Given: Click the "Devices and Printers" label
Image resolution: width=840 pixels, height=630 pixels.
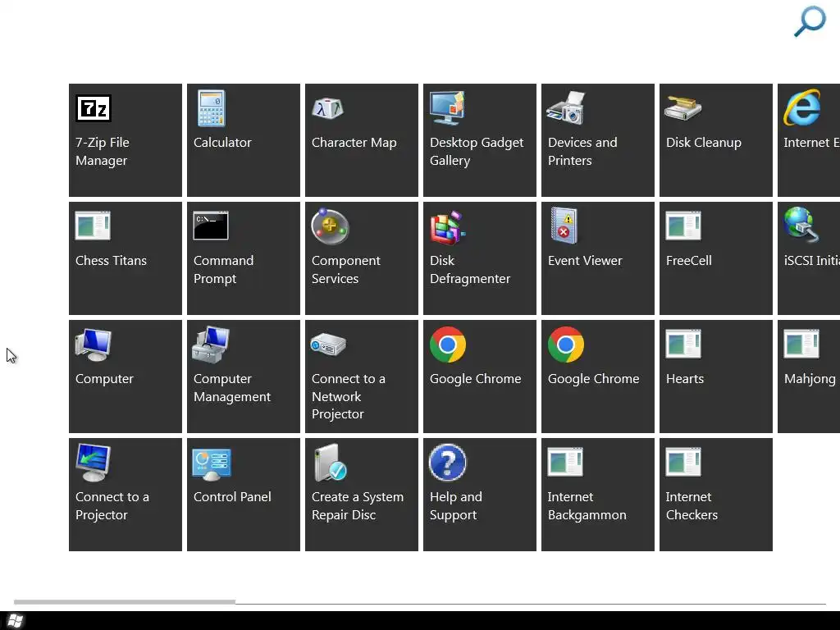Looking at the screenshot, I should coord(582,152).
